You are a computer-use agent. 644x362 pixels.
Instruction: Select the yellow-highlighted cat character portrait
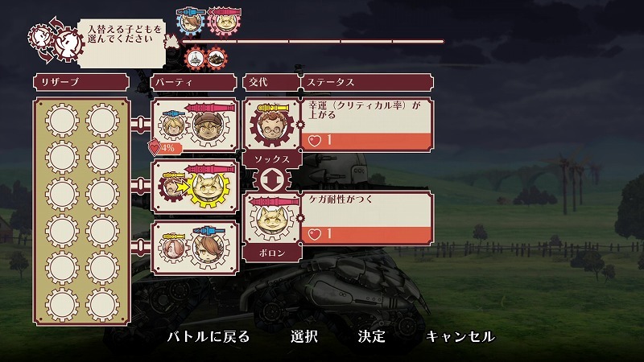click(x=208, y=190)
